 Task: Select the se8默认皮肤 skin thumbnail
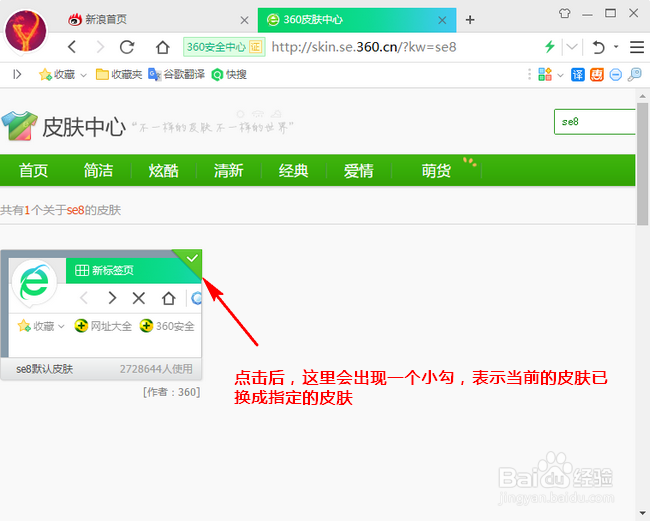tap(101, 303)
